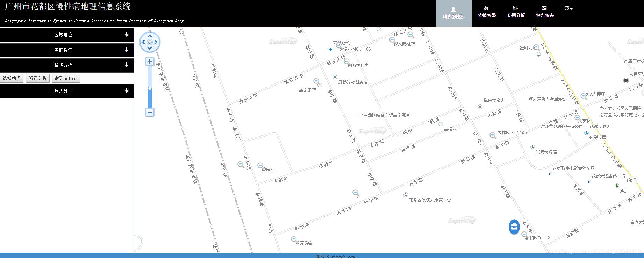Click the 激活select button
Image resolution: width=644 pixels, height=258 pixels.
66,78
